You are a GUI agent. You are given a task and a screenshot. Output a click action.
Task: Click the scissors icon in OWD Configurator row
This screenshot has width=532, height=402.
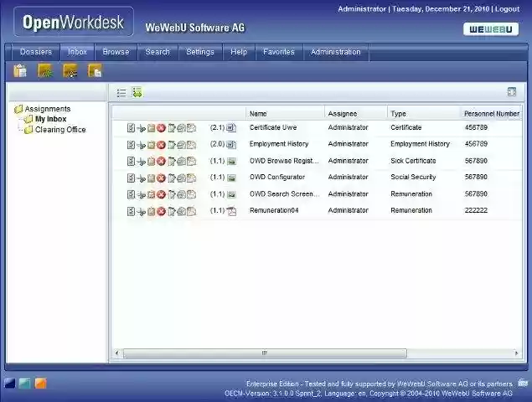click(141, 178)
